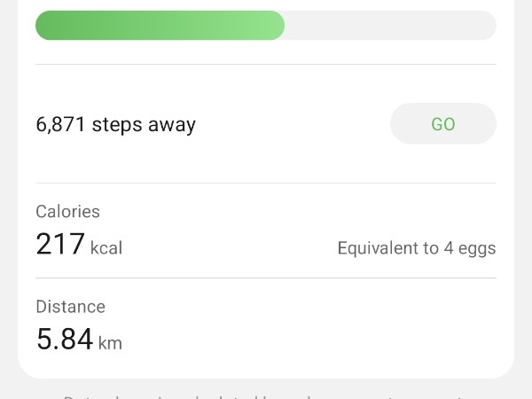Click the word "Equivalent" beside calories

click(x=378, y=247)
